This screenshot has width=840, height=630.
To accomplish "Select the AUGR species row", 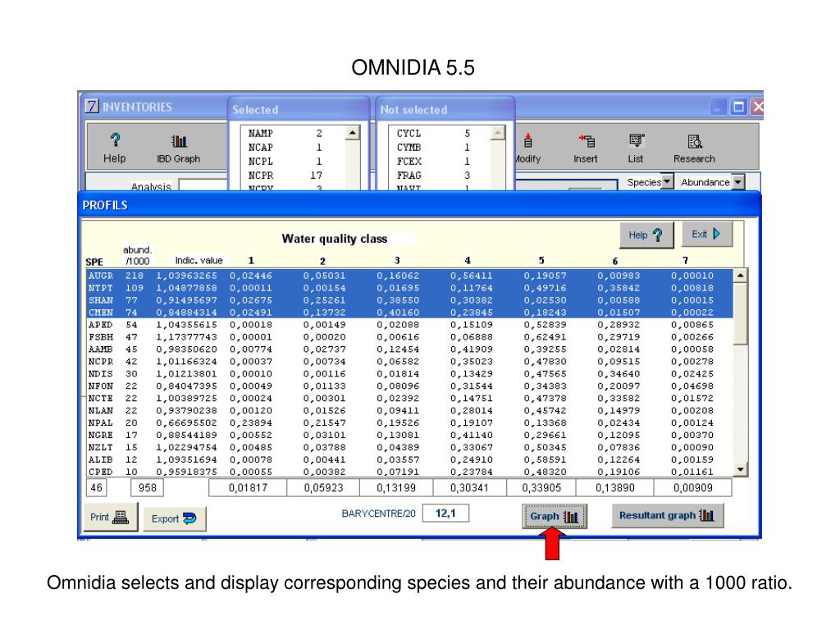I will (x=410, y=276).
